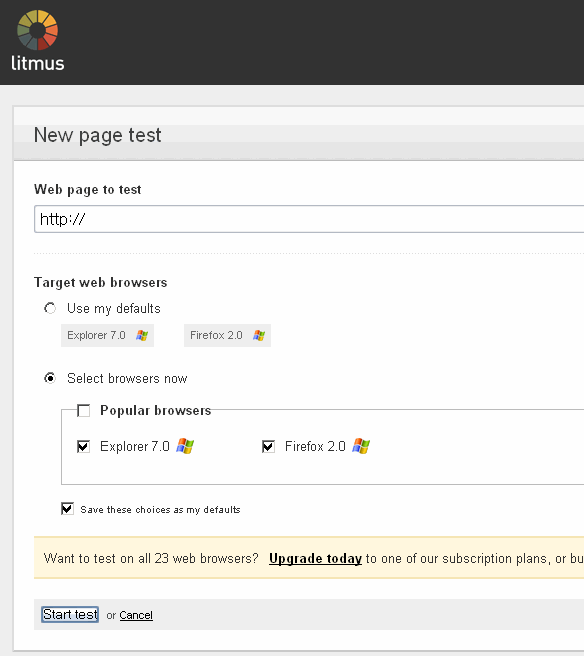Click the Windows icon in the default Firefox 2.0 chip
Viewport: 584px width, 656px height.
pyautogui.click(x=259, y=336)
